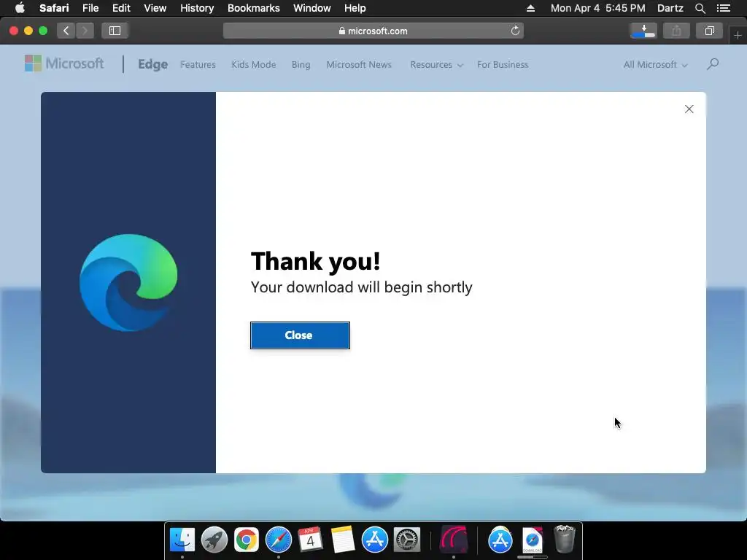Click Safari's forward arrow button
This screenshot has width=747, height=560.
point(85,31)
